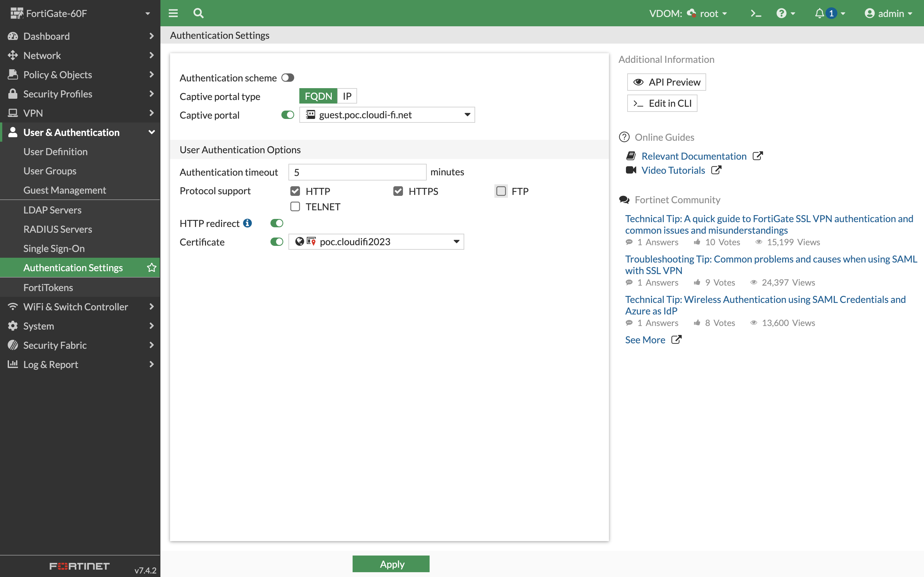Favorite Authentication Settings using the star icon
Screen dimensions: 924x577
(151, 268)
